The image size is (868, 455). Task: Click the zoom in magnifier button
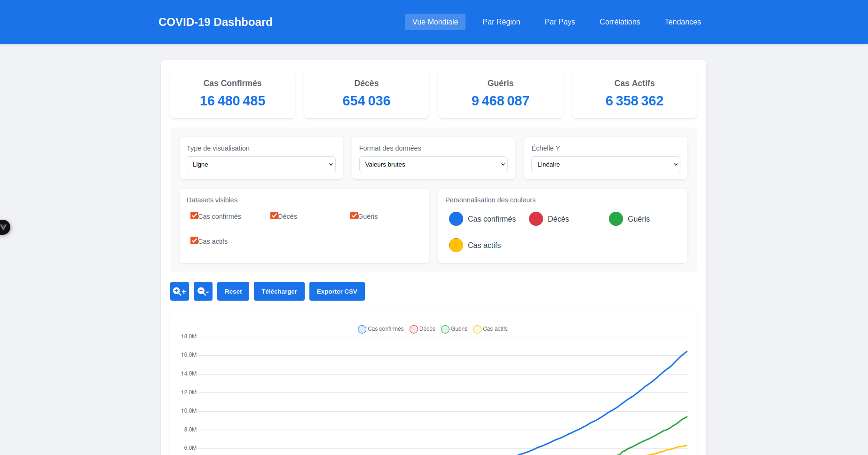[x=180, y=291]
